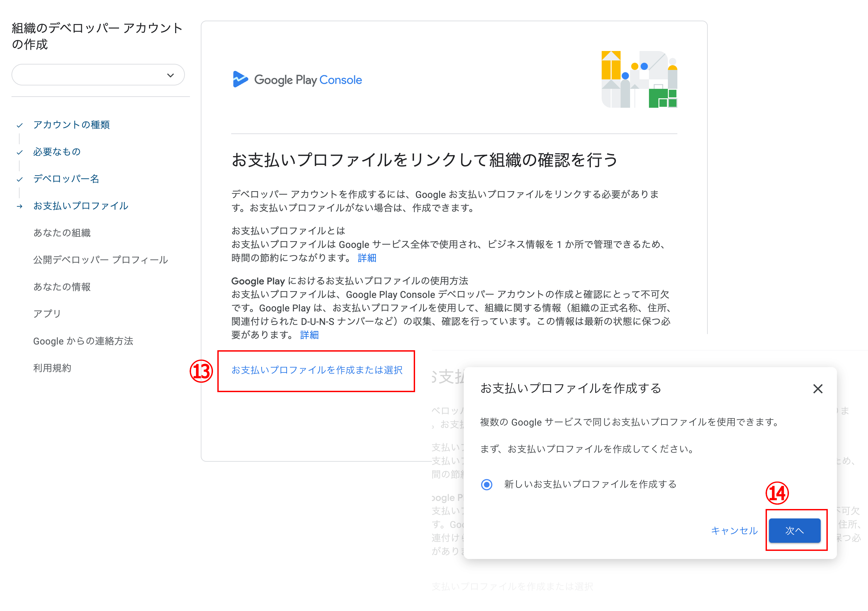Click the Play Console header illustration
Screen dimensions: 868x611
639,79
